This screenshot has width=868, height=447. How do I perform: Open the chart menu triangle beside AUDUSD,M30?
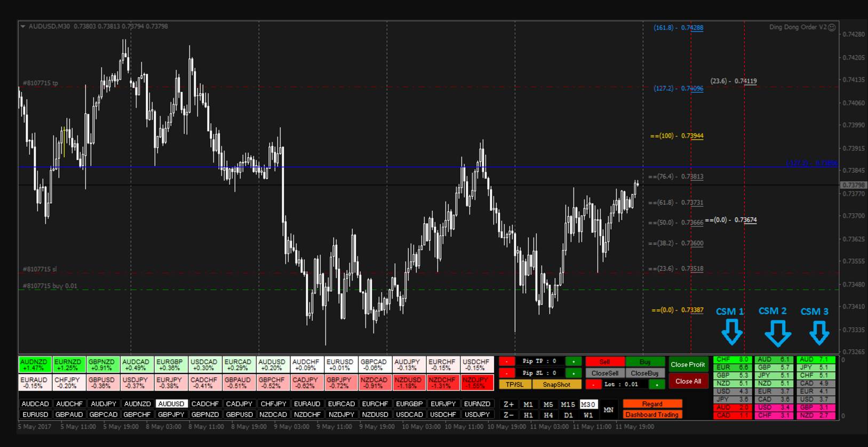tap(23, 26)
